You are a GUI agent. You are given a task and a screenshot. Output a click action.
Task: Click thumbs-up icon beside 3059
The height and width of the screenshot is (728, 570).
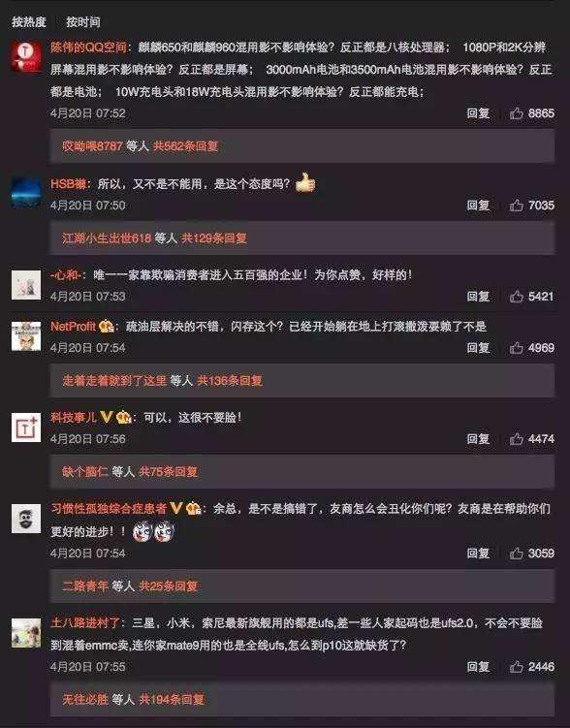click(516, 553)
